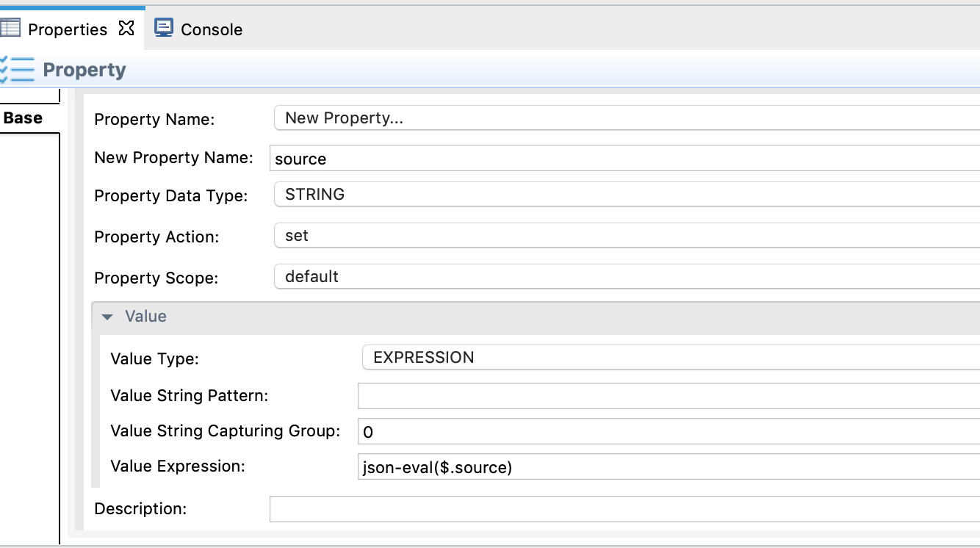
Task: Open the Property Data Type dropdown showing STRING
Action: (627, 194)
